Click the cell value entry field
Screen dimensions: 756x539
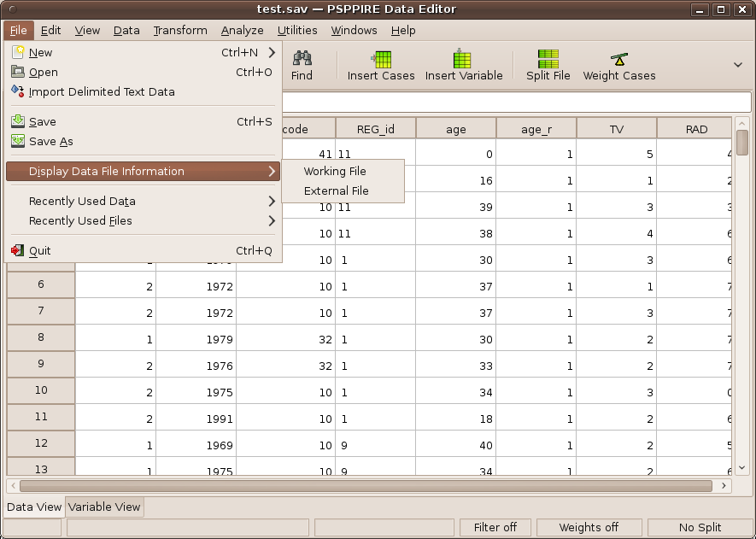[516, 103]
